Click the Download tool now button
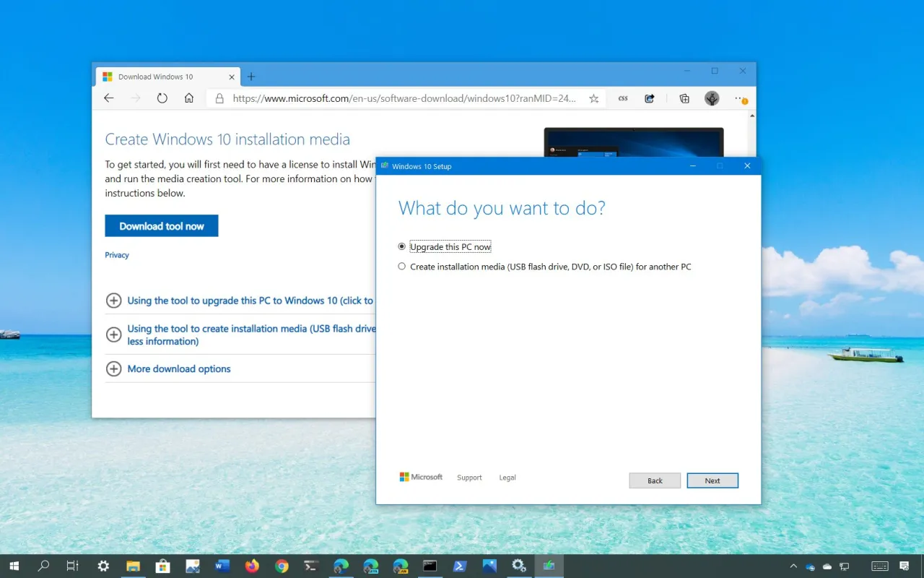 (161, 225)
